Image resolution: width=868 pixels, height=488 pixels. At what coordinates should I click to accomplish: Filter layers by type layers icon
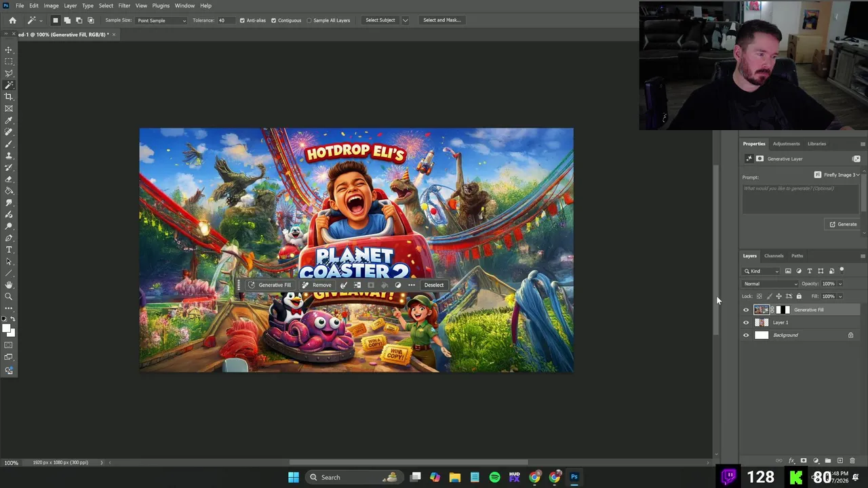(809, 271)
